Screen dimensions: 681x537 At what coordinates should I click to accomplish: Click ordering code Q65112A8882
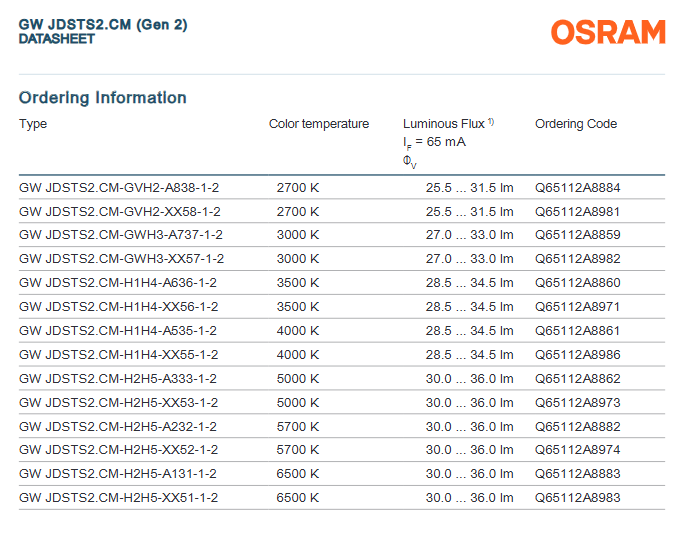coord(578,426)
